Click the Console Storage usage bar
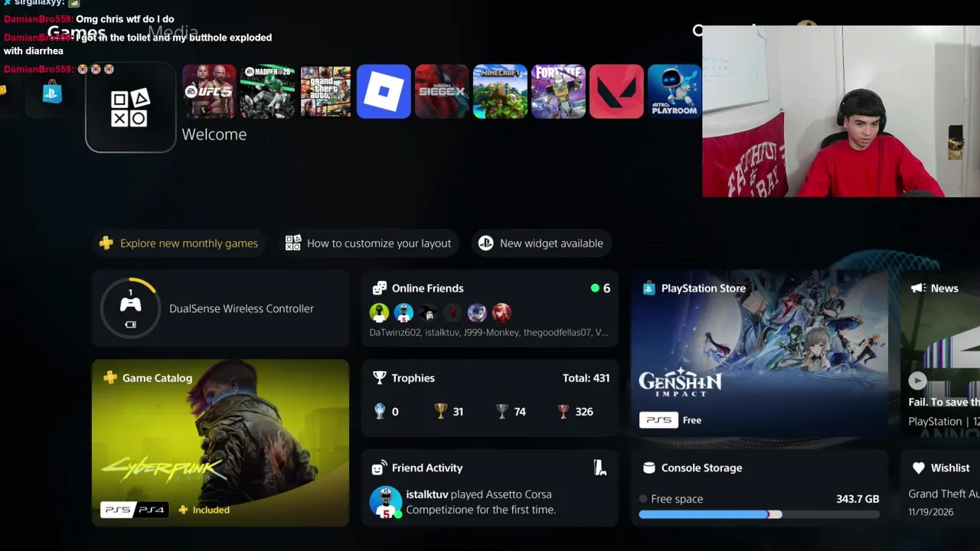This screenshot has height=551, width=980. (759, 515)
